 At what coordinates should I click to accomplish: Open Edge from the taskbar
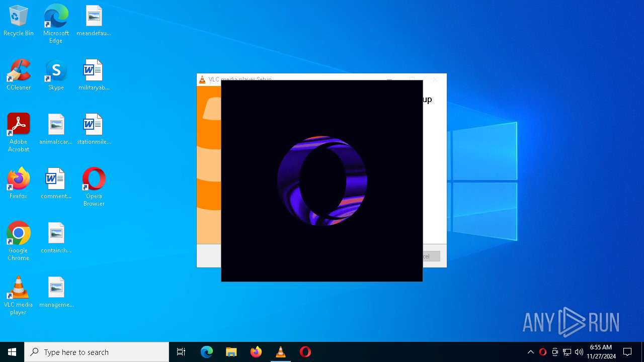point(207,352)
